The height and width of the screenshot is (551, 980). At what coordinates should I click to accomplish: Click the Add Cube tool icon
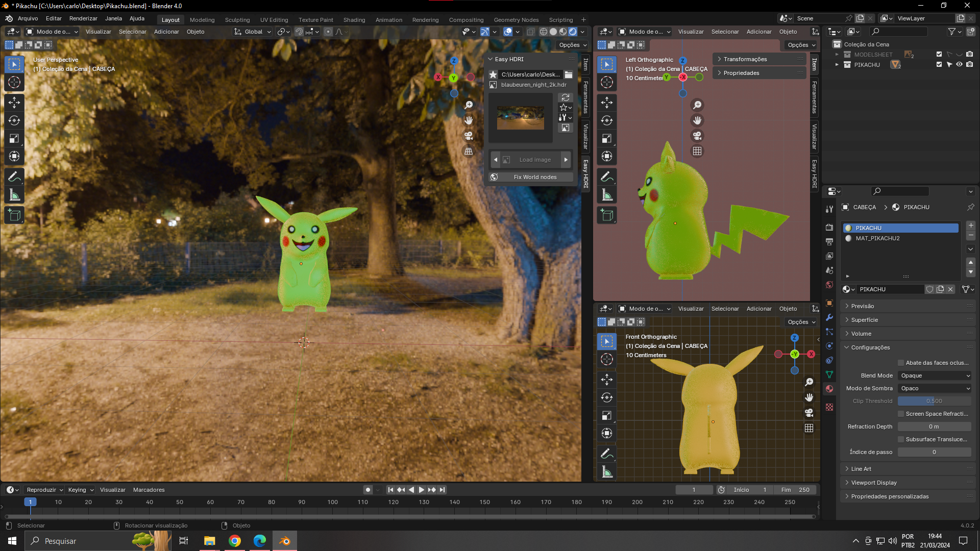pos(14,215)
